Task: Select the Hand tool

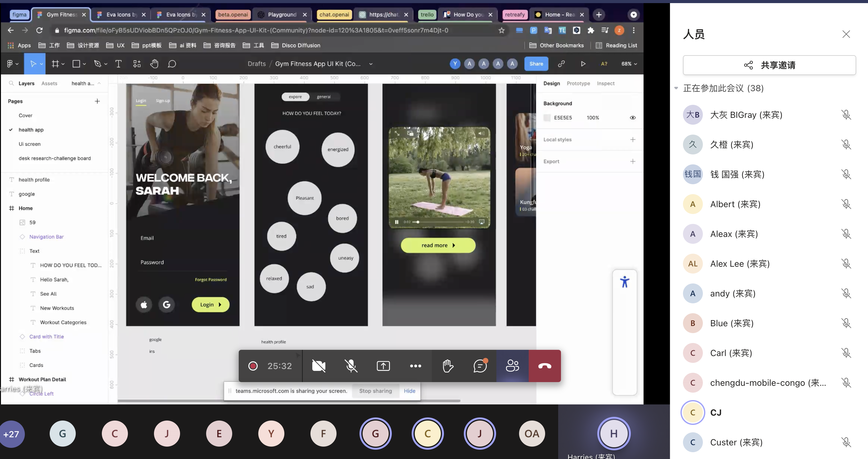Action: (x=154, y=64)
